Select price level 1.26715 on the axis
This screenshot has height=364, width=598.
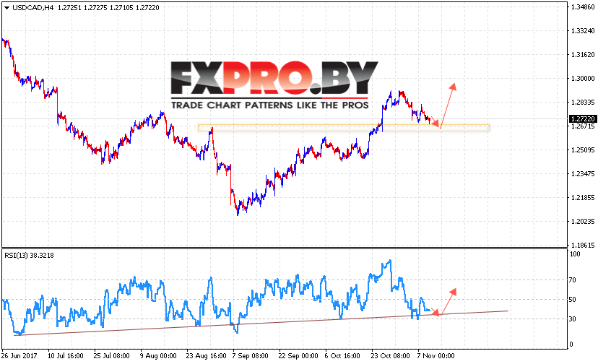(583, 126)
